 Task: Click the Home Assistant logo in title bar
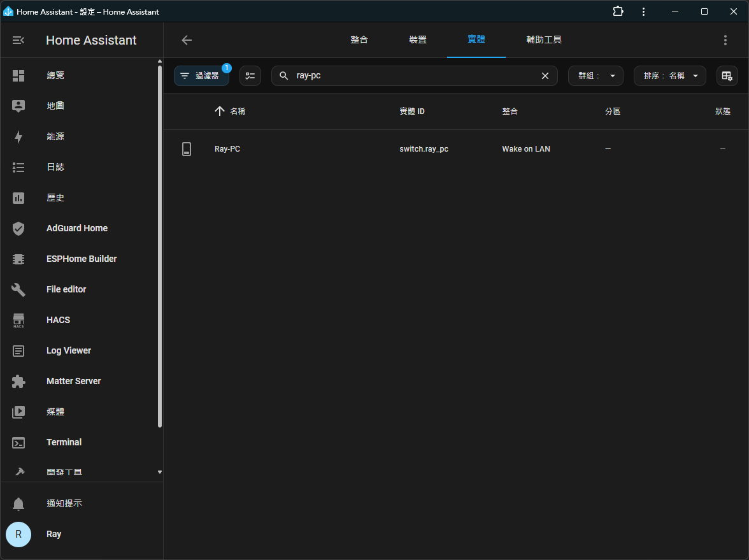[8, 11]
